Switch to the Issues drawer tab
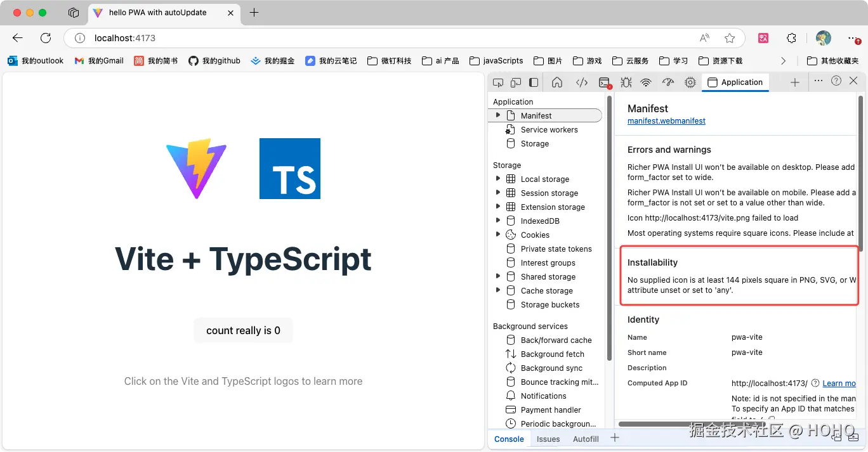Image resolution: width=868 pixels, height=452 pixels. pyautogui.click(x=548, y=439)
